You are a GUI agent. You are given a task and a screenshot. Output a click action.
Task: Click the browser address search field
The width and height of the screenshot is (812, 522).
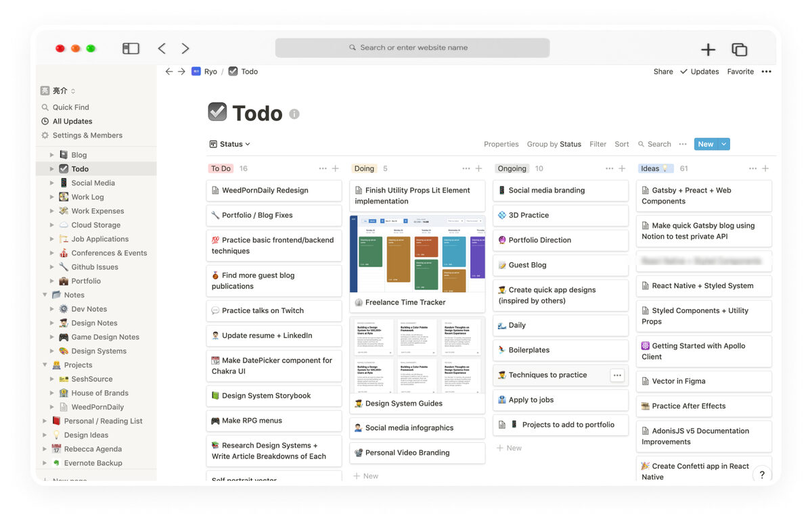(x=412, y=48)
